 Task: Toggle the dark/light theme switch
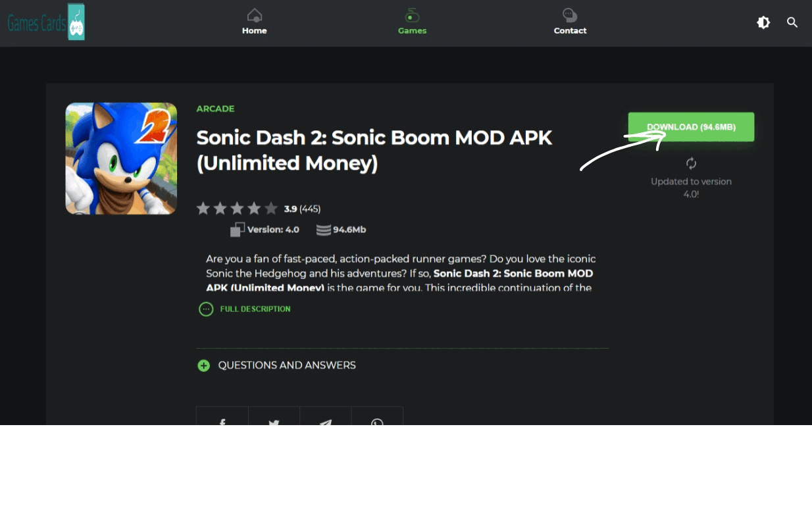[x=763, y=23]
